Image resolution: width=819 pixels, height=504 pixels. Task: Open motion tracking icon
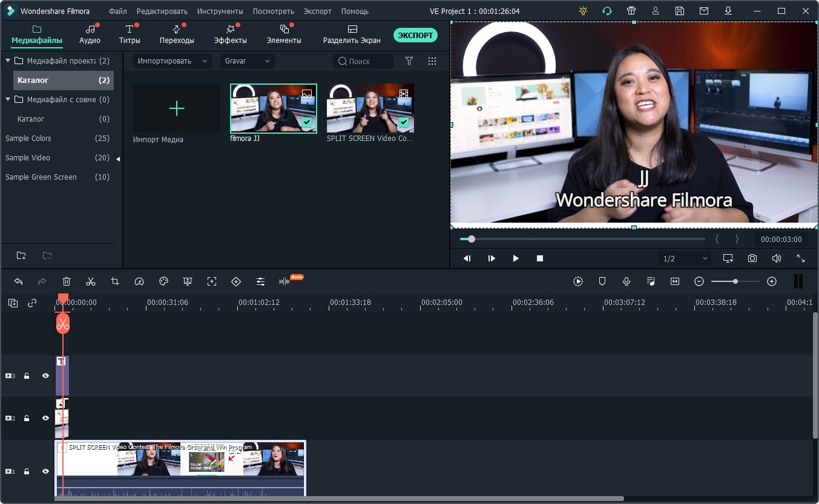tap(212, 281)
